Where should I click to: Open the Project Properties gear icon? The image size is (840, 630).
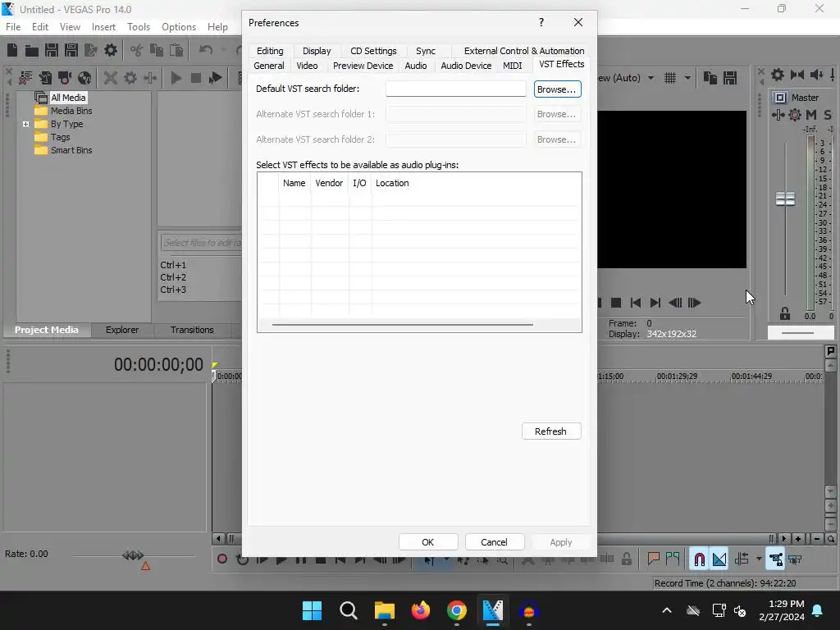pos(111,50)
